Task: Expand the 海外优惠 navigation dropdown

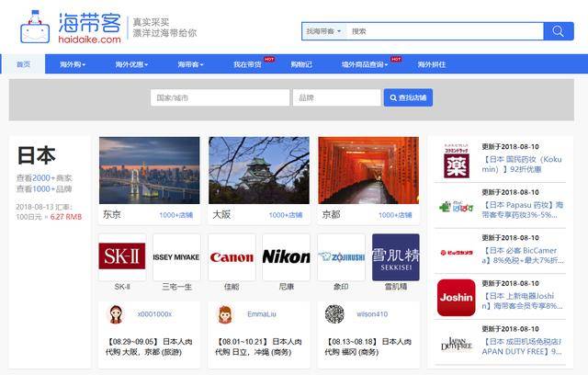Action: pos(131,64)
